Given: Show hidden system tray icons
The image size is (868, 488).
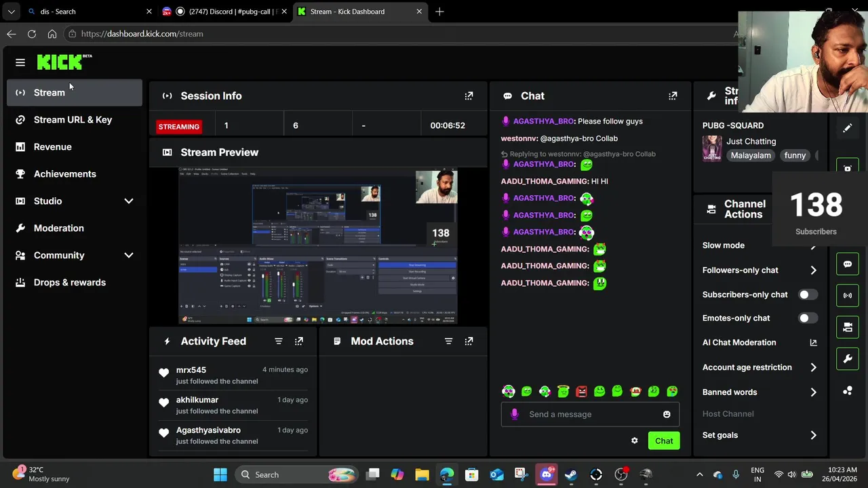Looking at the screenshot, I should pos(699,474).
